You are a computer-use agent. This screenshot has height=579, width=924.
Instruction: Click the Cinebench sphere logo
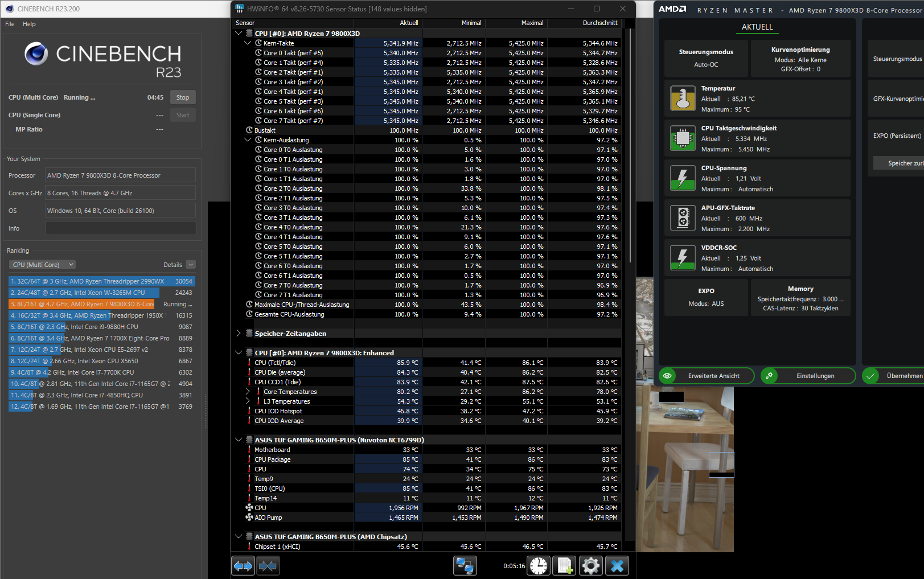(x=36, y=54)
